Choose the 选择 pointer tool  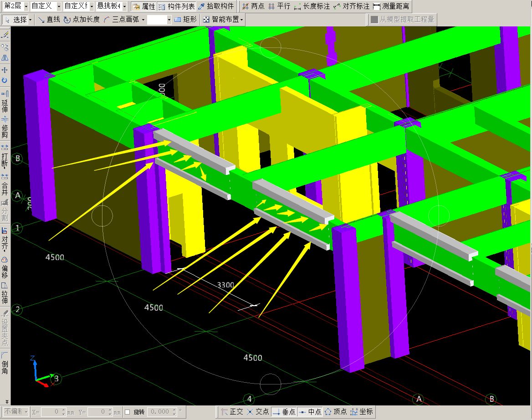point(15,20)
